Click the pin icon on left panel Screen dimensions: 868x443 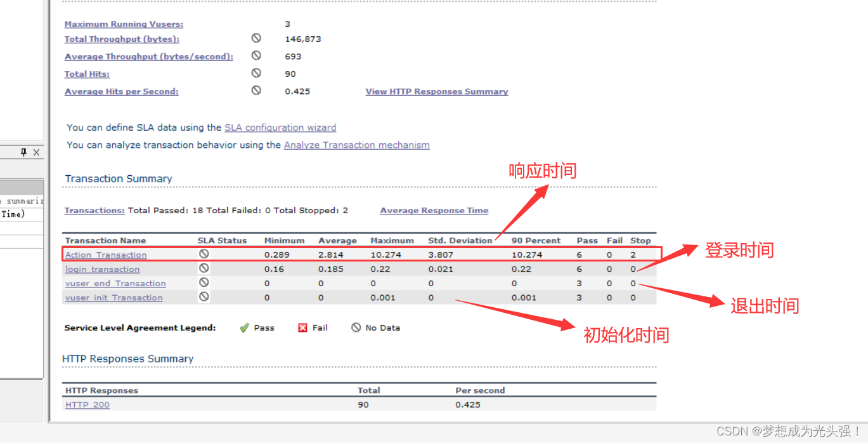pos(24,152)
